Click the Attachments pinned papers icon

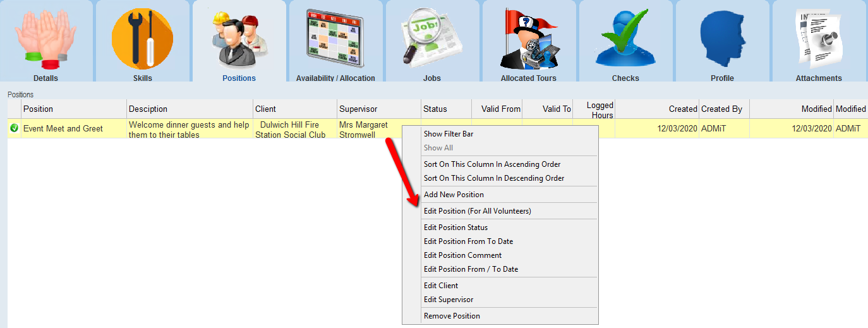tap(819, 39)
